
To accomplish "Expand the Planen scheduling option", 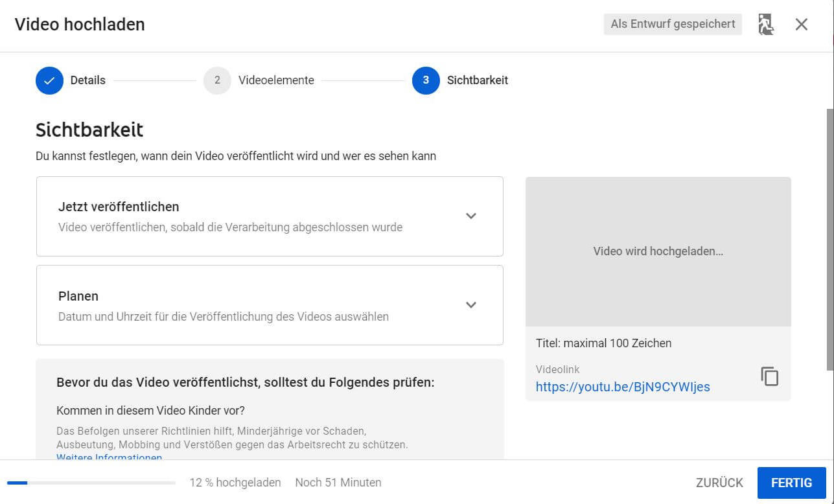I will tap(471, 304).
